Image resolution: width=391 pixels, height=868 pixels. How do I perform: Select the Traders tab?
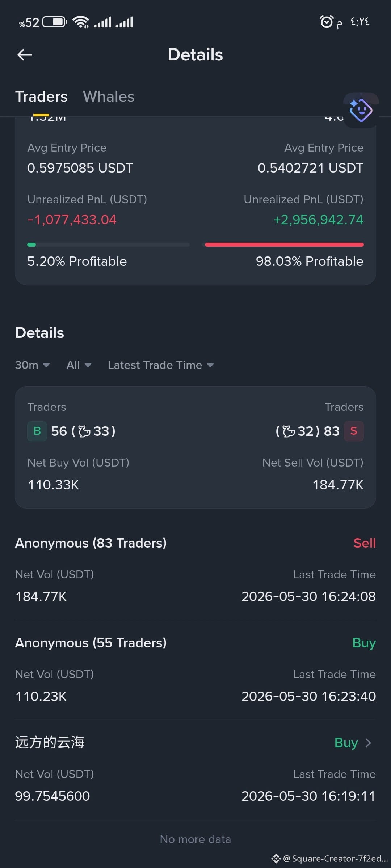pyautogui.click(x=41, y=97)
